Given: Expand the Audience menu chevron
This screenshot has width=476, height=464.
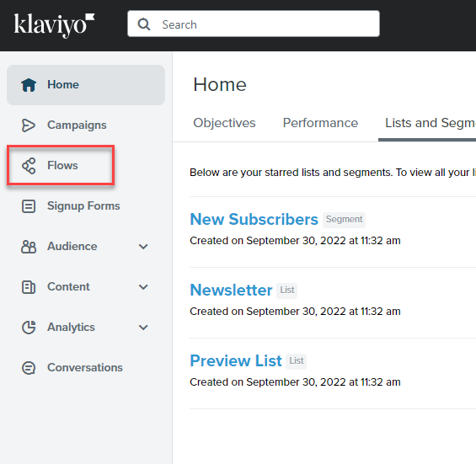Looking at the screenshot, I should tap(143, 247).
